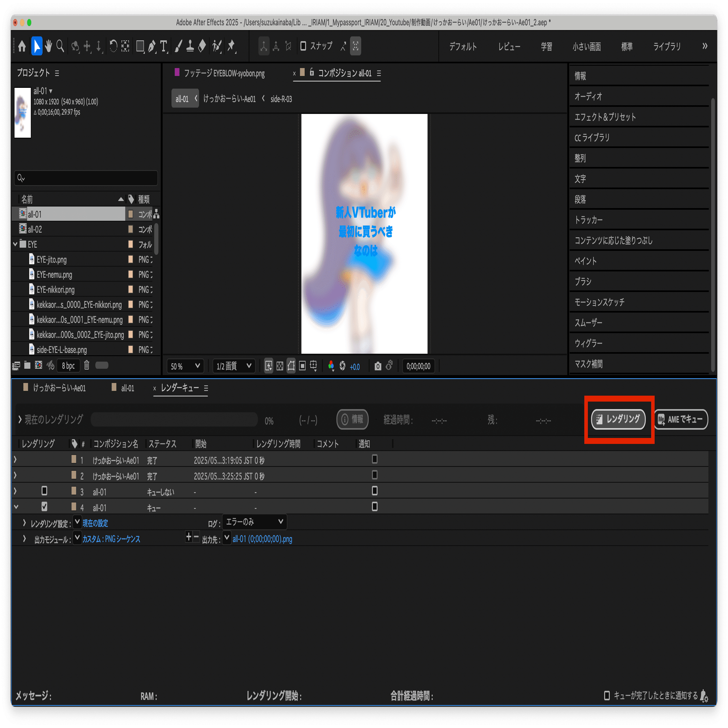Click label color swatch of all-02
Image resolution: width=728 pixels, height=728 pixels.
[x=131, y=229]
